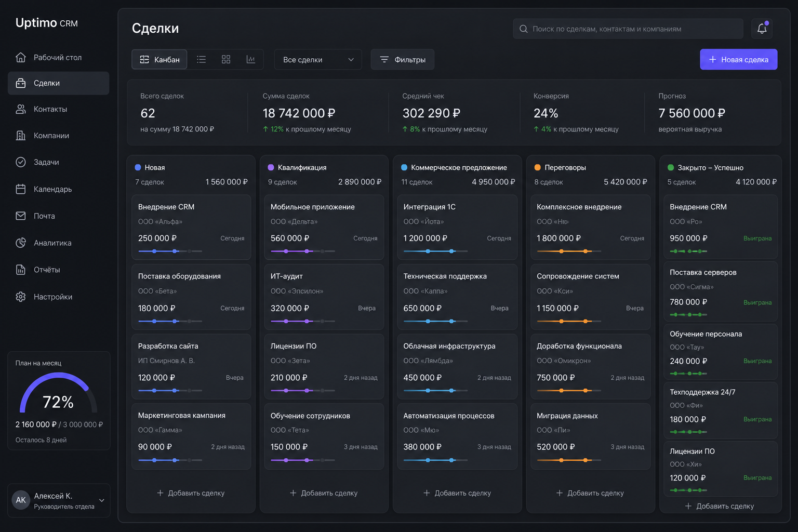Screen dimensions: 798x532
Task: Click progress slider on Интеграция 1С card
Action: [x=435, y=251]
